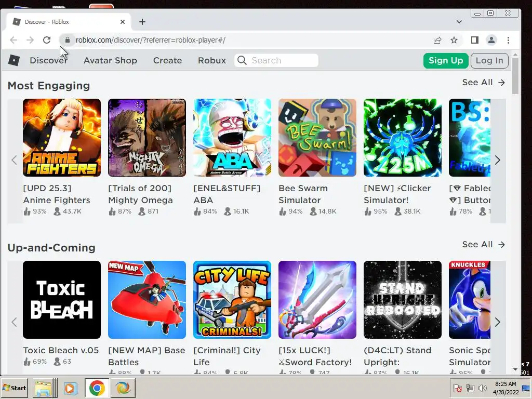The height and width of the screenshot is (399, 532).
Task: Click the Action Center flag tray icon
Action: tap(458, 388)
